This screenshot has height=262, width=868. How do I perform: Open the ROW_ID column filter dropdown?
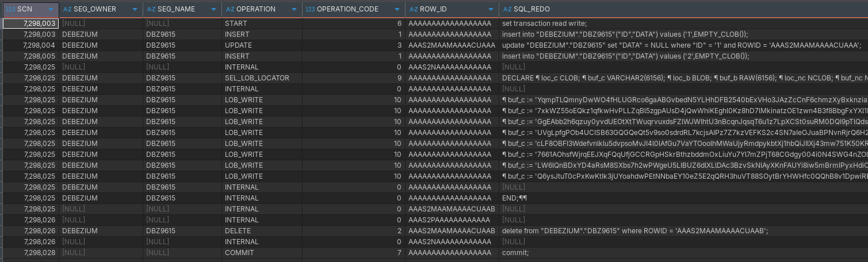(x=491, y=9)
